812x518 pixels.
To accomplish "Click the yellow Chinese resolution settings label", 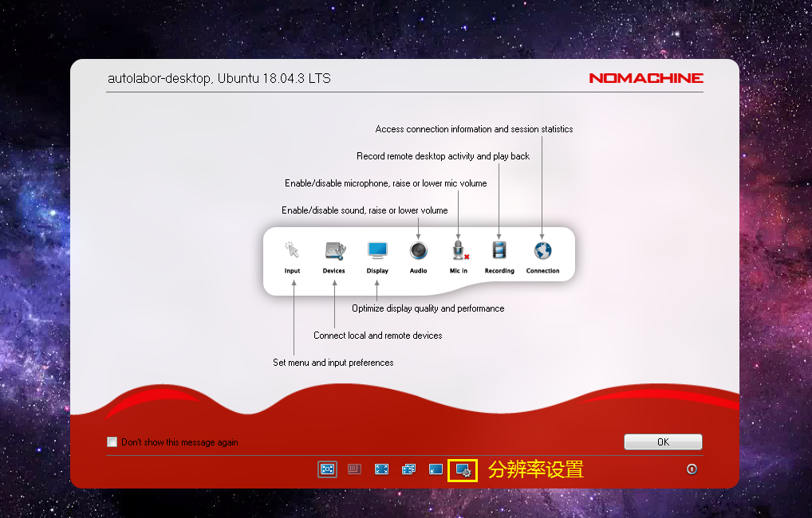I will pos(536,469).
